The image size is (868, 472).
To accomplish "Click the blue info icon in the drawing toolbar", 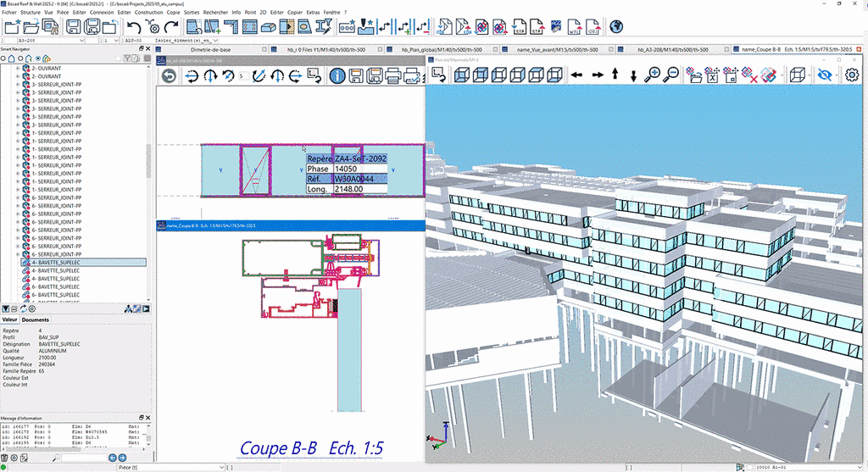I will coord(337,76).
